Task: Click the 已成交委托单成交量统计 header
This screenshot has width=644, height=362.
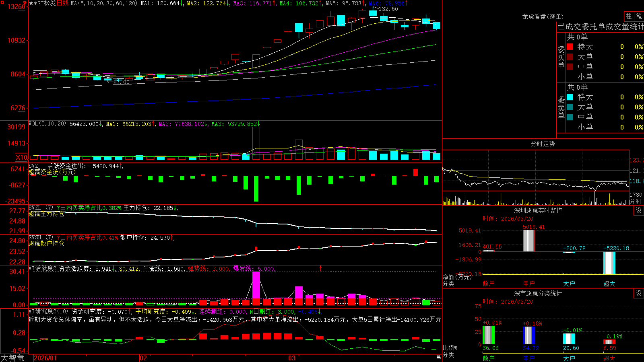Action: coord(601,27)
